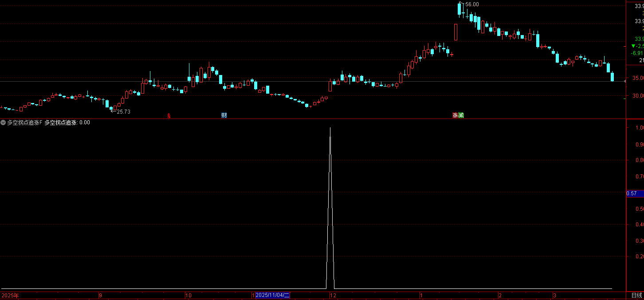Click the white indicator spike peak

click(x=330, y=129)
